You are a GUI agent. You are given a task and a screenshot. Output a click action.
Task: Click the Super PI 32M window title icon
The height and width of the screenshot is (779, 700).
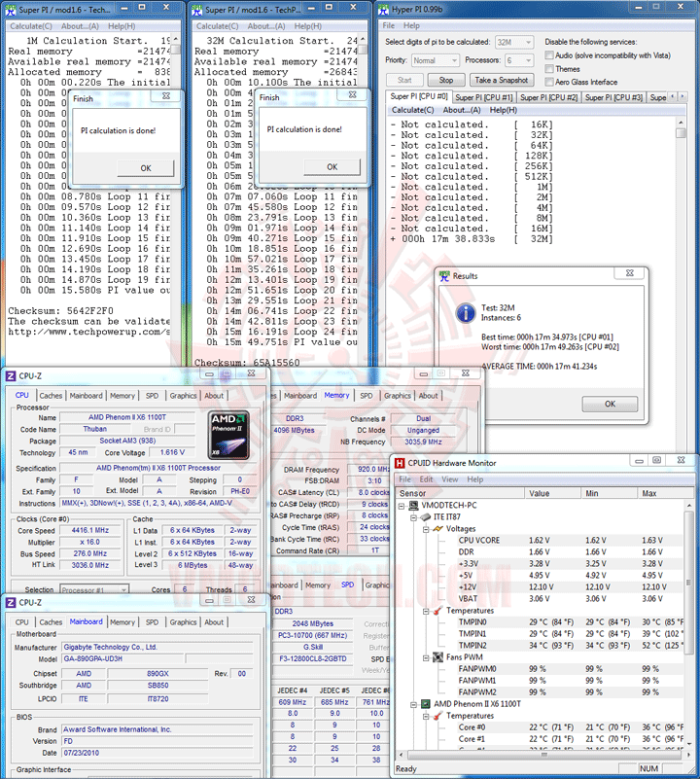coord(196,10)
